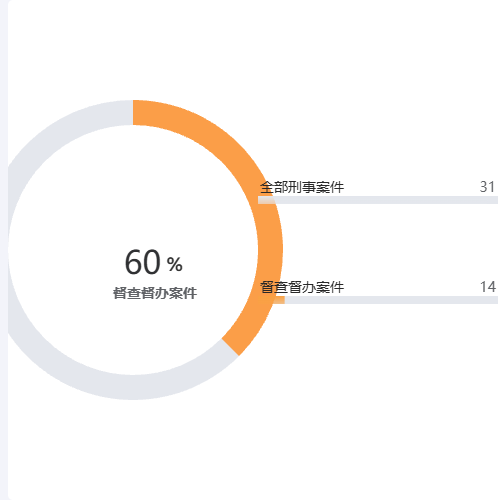Click the gray unfilled part of the 督查督办案件 bar
This screenshot has width=500, height=500.
(x=391, y=300)
